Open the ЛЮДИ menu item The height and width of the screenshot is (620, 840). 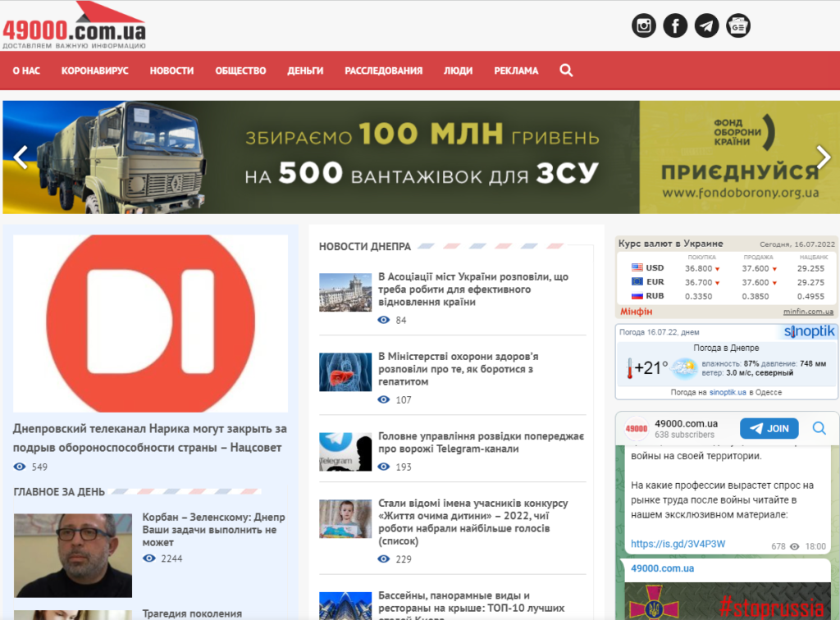click(x=458, y=71)
